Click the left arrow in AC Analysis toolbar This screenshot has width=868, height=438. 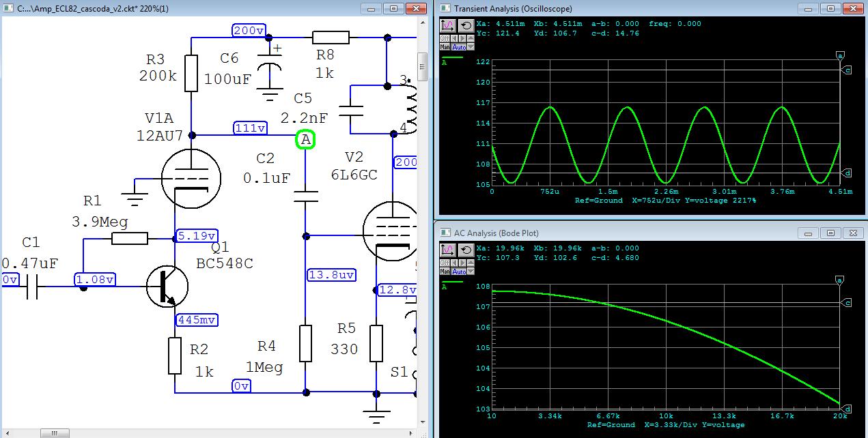454,263
